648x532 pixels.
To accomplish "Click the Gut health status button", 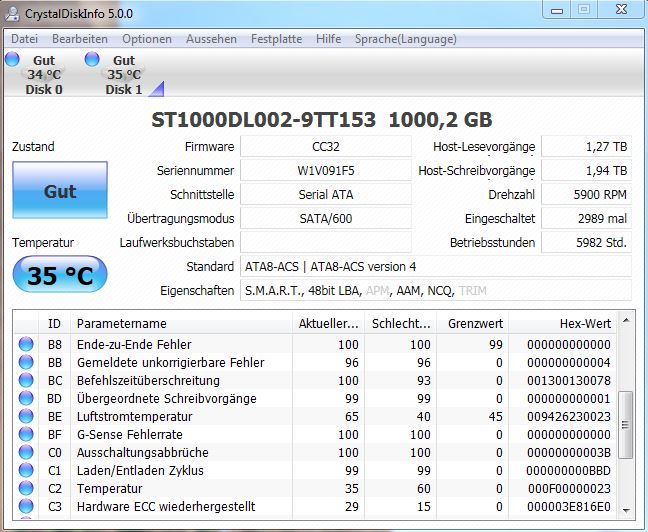I will click(x=60, y=190).
